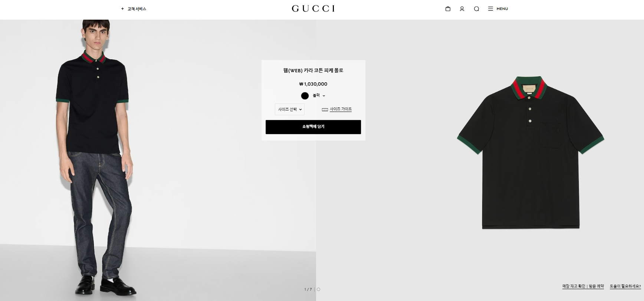Open the account profile icon
This screenshot has height=301, width=644.
462,9
